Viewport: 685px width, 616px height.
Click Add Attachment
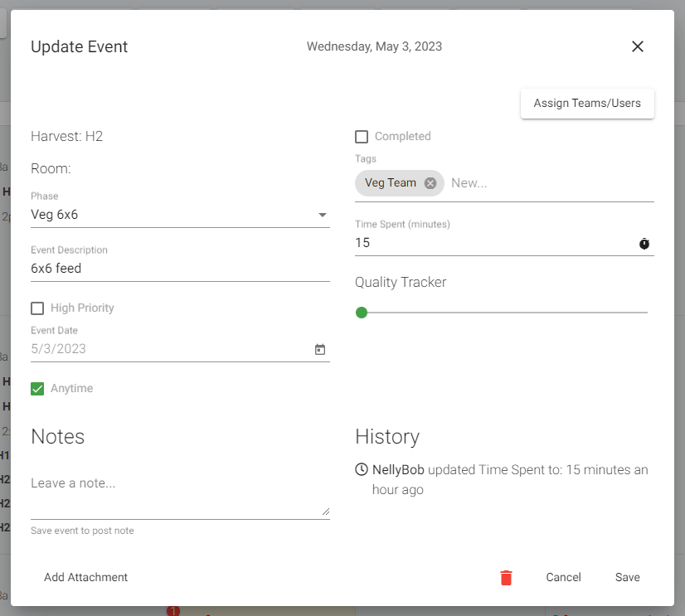(x=85, y=577)
